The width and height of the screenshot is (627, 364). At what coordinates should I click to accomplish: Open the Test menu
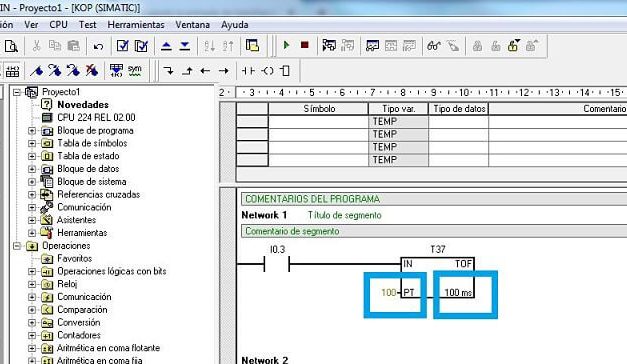coord(88,25)
